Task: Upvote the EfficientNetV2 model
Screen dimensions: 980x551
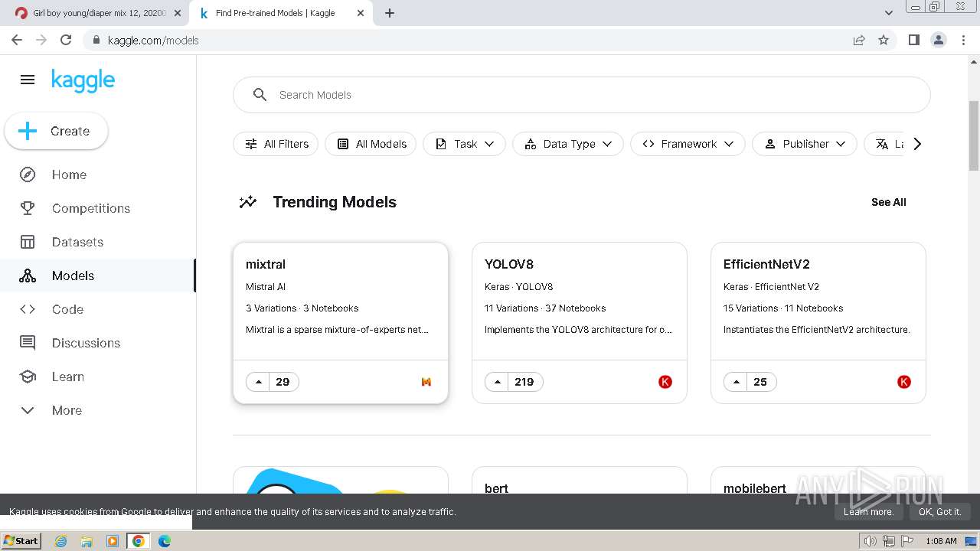Action: coord(737,382)
